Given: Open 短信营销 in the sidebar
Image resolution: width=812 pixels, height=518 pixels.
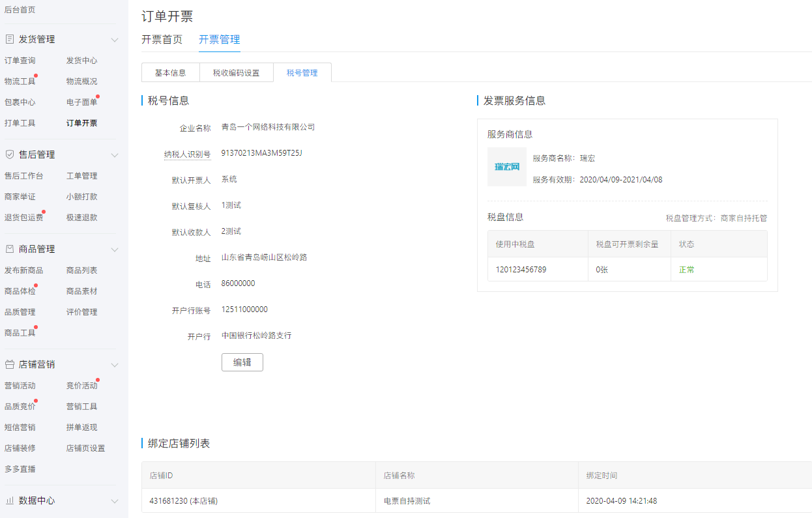Looking at the screenshot, I should [x=20, y=427].
